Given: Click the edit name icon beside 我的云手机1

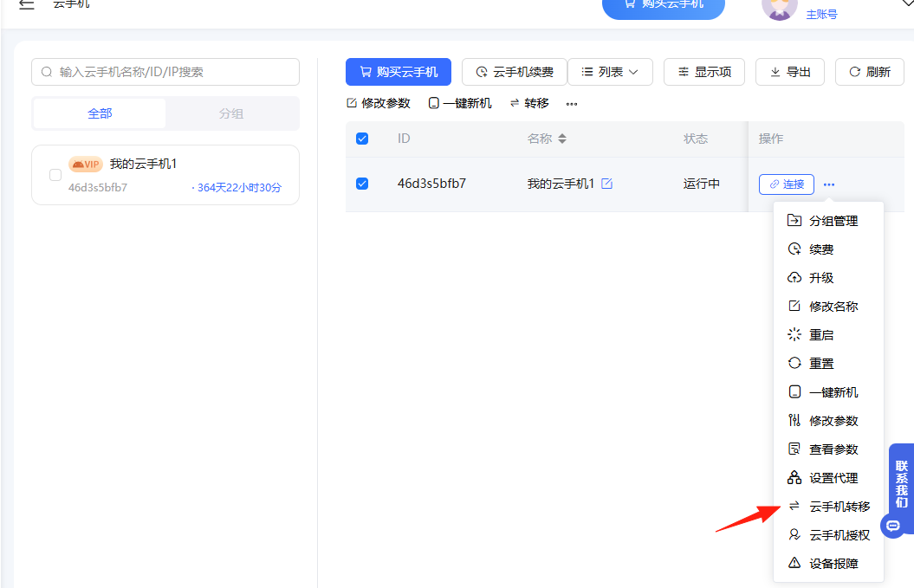Looking at the screenshot, I should [607, 184].
